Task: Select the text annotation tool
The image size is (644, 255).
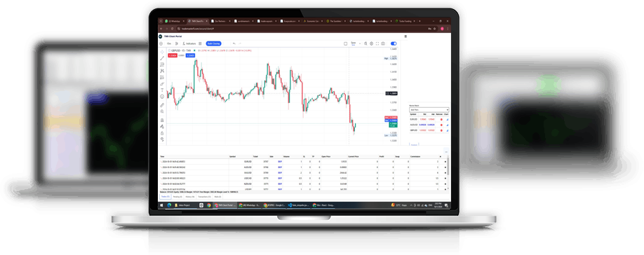Action: (x=162, y=90)
